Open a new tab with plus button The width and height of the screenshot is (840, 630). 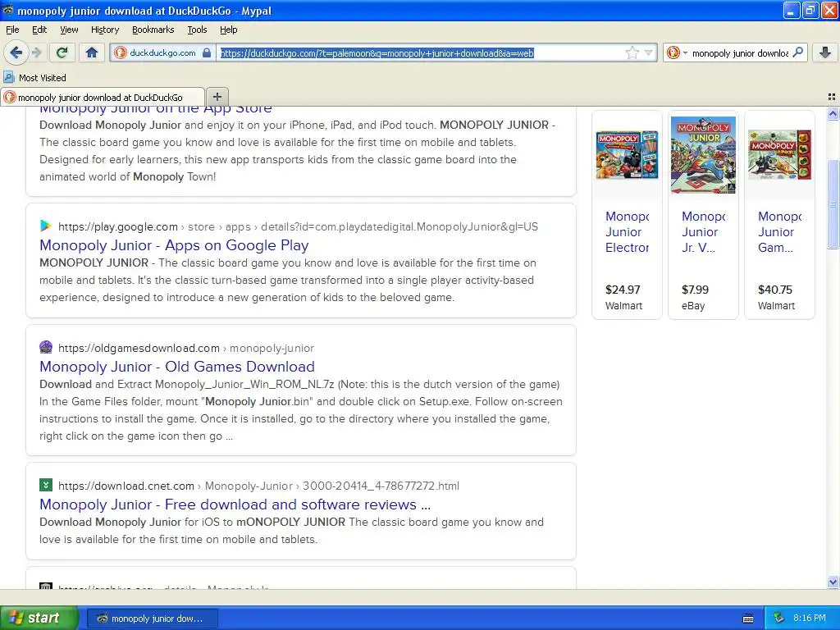pos(217,97)
